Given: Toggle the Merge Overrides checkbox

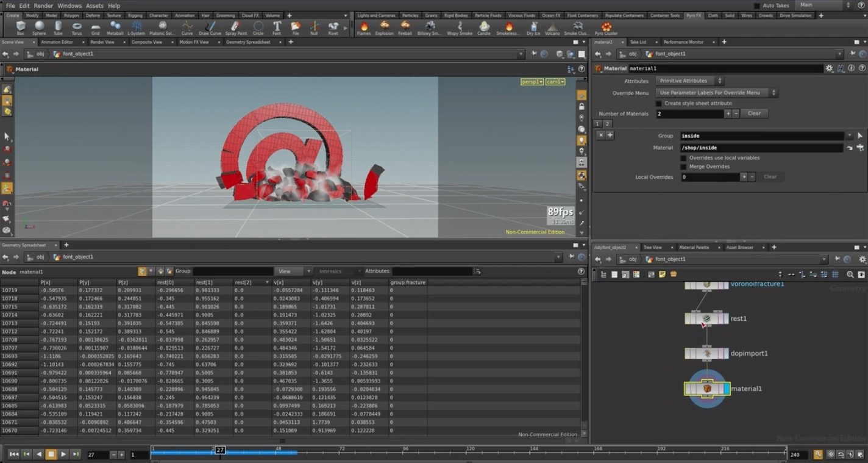Looking at the screenshot, I should coord(683,167).
